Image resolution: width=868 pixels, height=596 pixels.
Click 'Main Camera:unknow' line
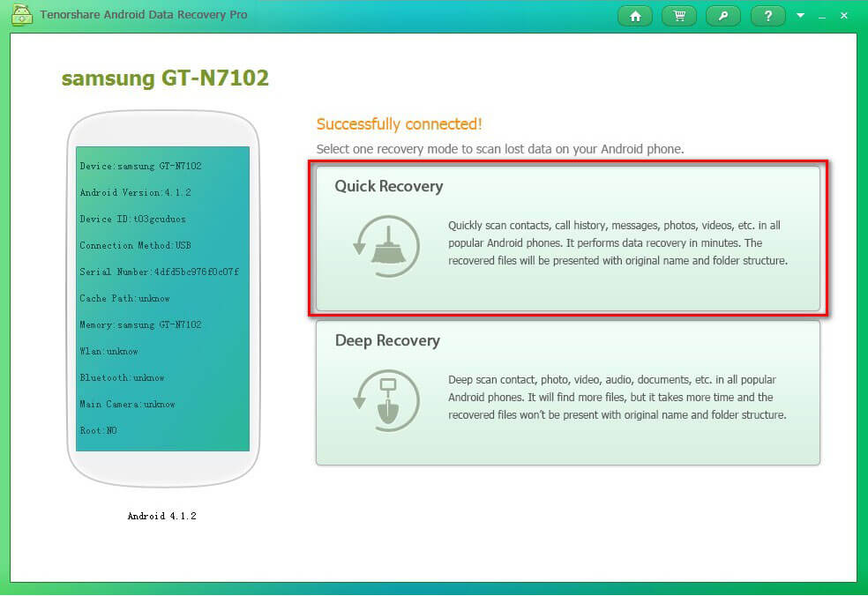pyautogui.click(x=127, y=405)
